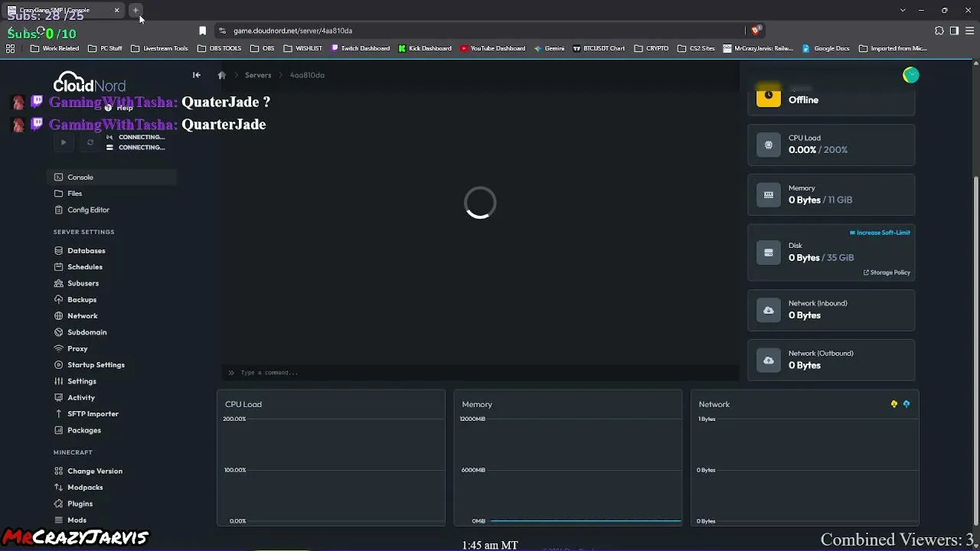Open the Files folder icon in sidebar

[x=59, y=194]
